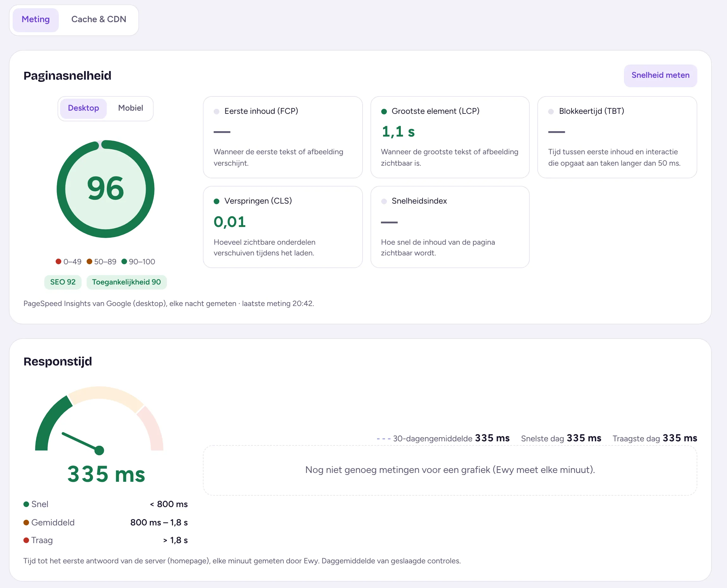
Task: Select the Blokkeertijd (TBT) card title
Action: click(x=591, y=111)
